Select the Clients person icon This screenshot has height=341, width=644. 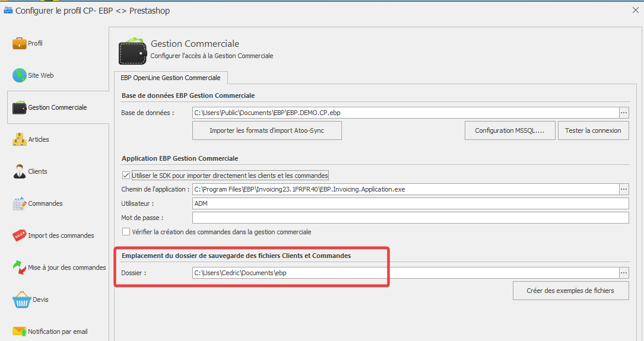tap(20, 171)
